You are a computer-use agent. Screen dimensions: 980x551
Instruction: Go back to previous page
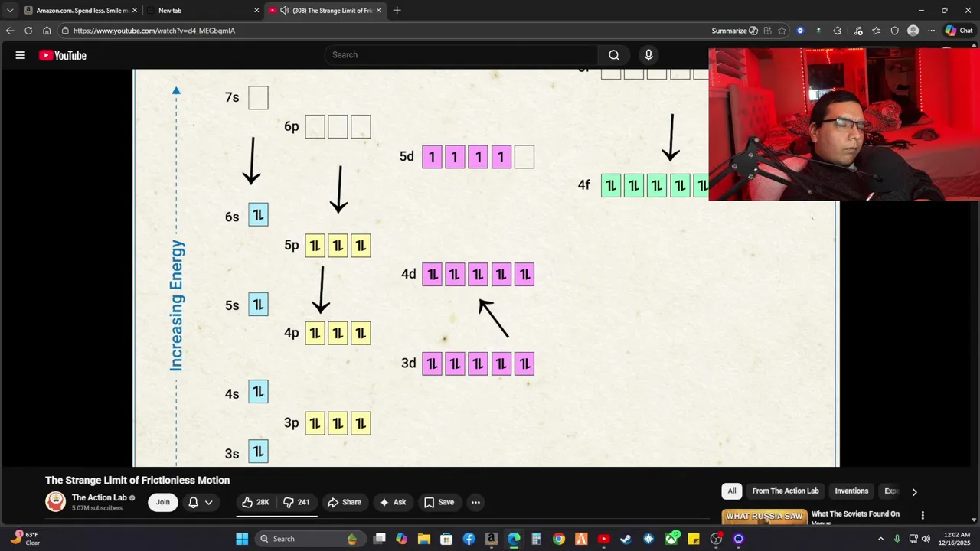tap(10, 31)
